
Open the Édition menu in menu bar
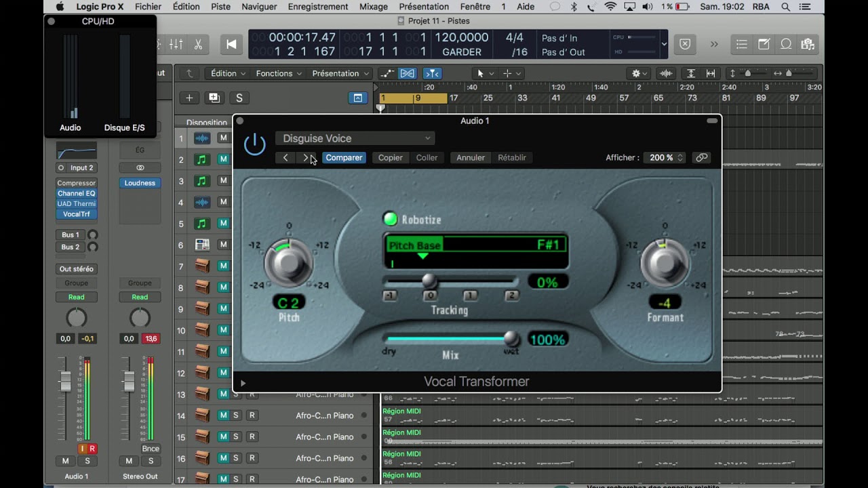pyautogui.click(x=186, y=7)
